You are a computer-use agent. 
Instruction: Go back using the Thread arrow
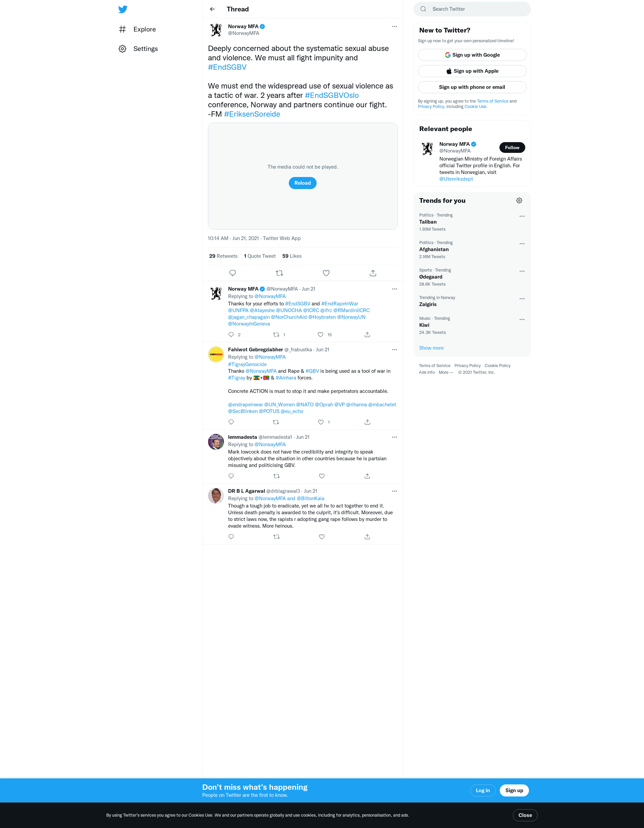click(x=212, y=9)
